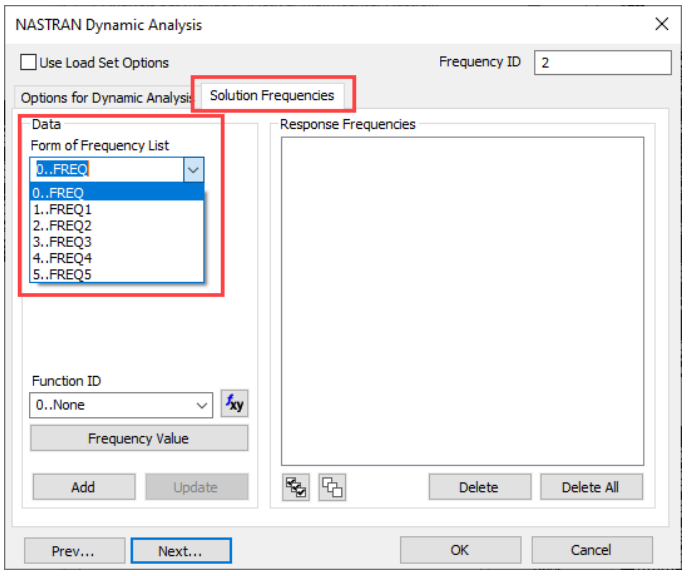688x576 pixels.
Task: Open the function editor fxy icon
Action: pos(234,403)
